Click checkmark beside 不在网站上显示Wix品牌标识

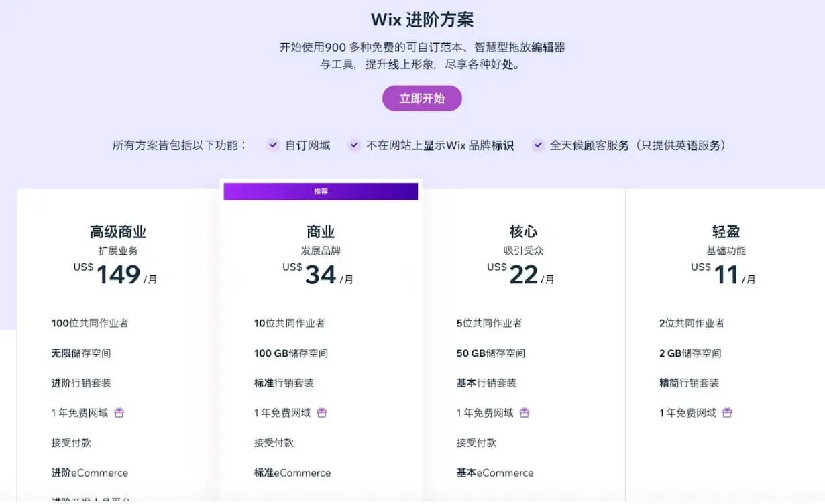coord(354,145)
